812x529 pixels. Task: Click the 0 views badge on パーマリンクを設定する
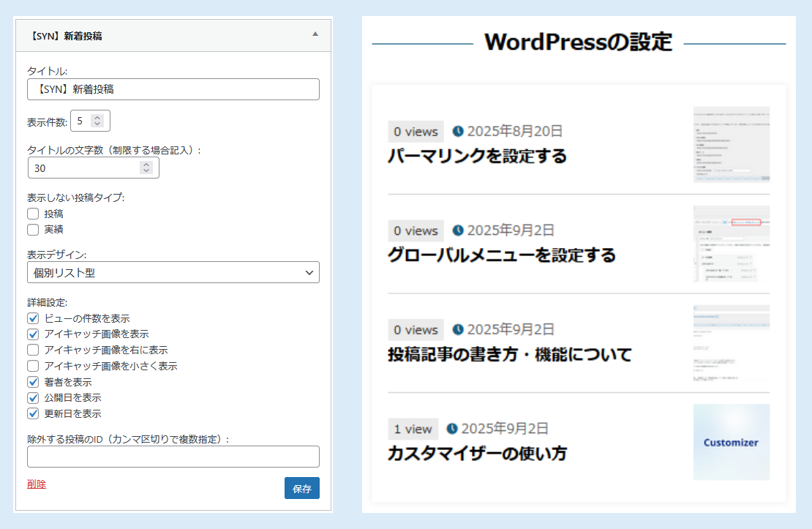coord(415,132)
